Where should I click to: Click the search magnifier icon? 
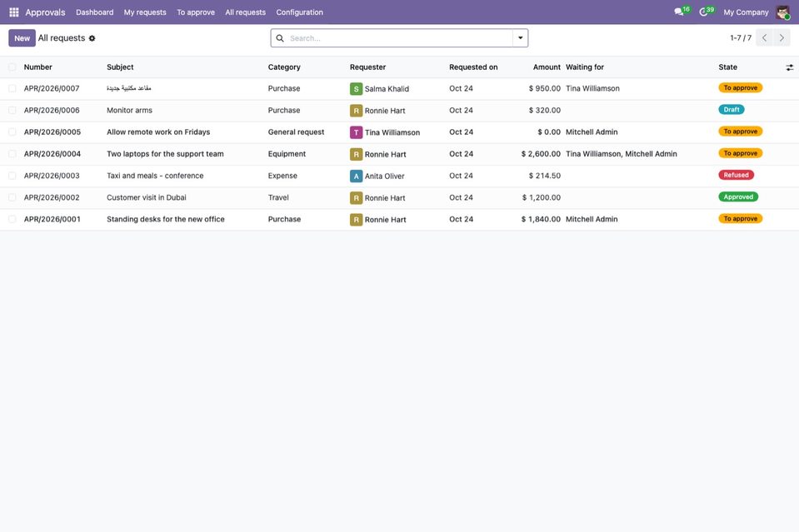280,38
